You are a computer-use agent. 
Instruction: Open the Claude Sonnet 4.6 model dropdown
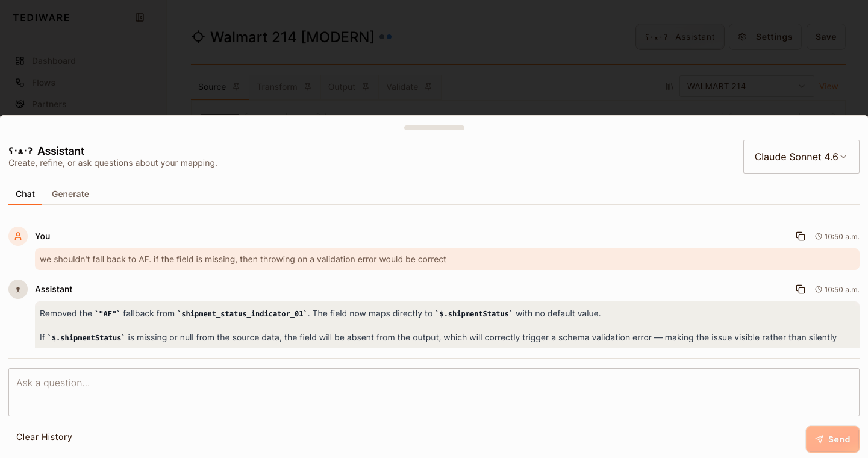click(x=801, y=157)
